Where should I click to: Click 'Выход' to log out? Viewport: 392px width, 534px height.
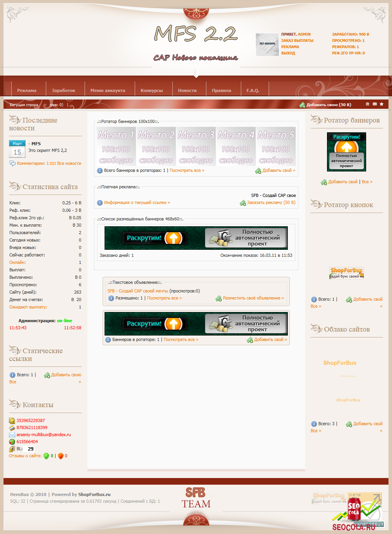pos(288,53)
